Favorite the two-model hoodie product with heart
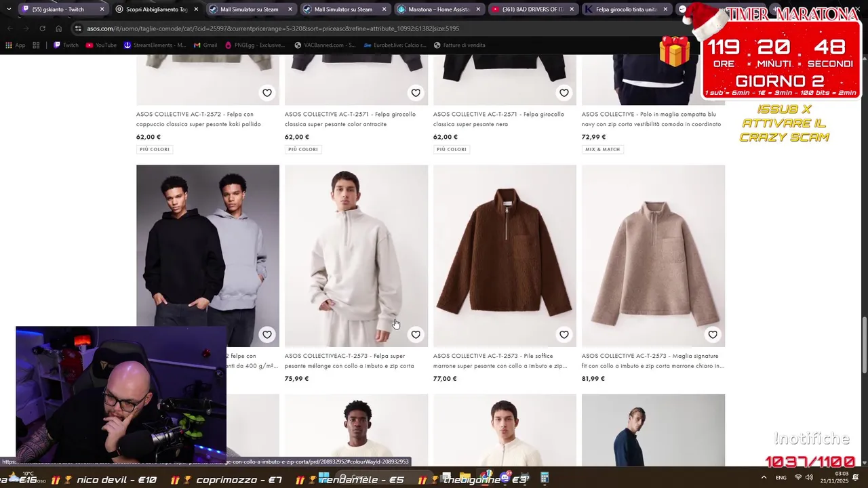Screen dimensions: 868x488 (x=267, y=335)
